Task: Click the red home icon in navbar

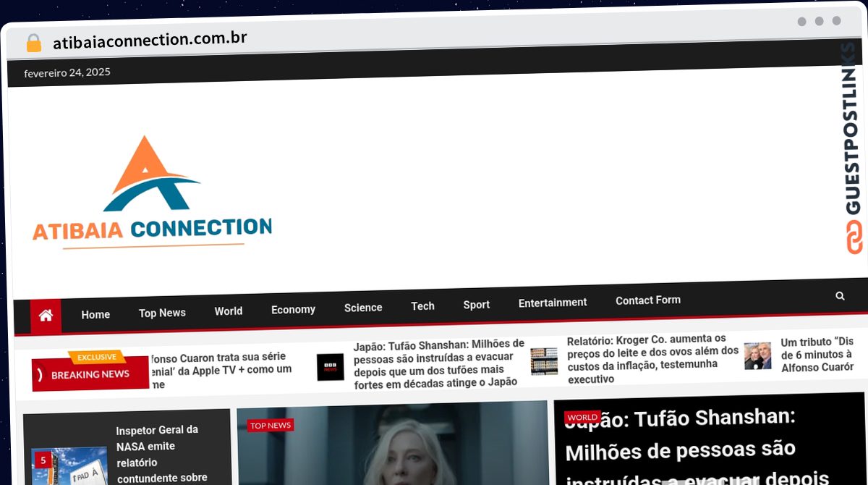Action: (46, 316)
